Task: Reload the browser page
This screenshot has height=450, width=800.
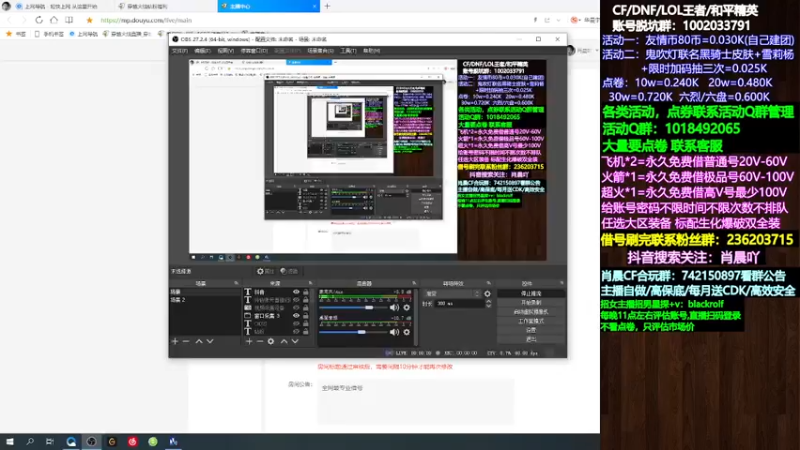Action: click(x=39, y=20)
